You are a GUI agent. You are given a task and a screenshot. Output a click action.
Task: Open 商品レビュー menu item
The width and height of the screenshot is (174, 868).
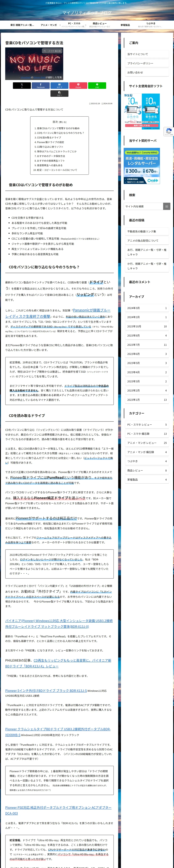pos(100,25)
